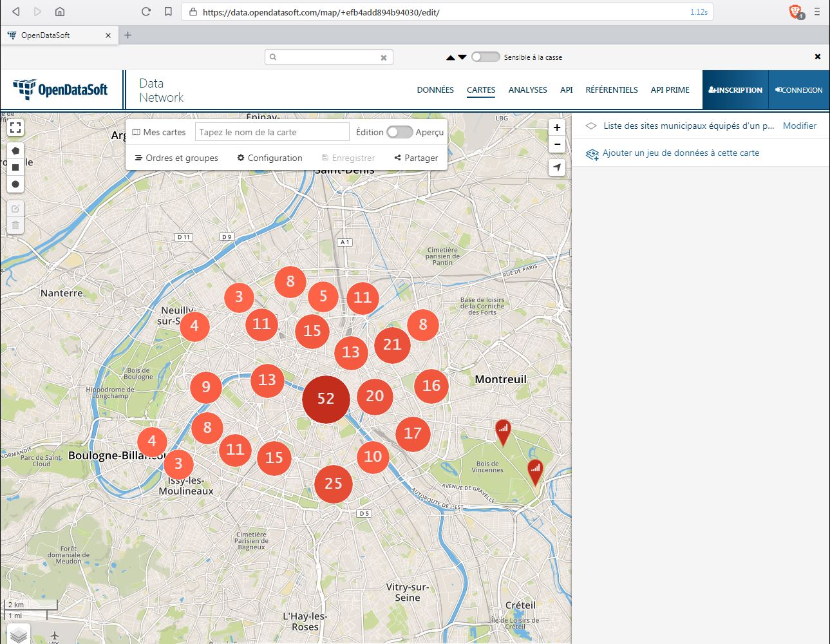
Task: Click the Partager button
Action: coord(416,158)
